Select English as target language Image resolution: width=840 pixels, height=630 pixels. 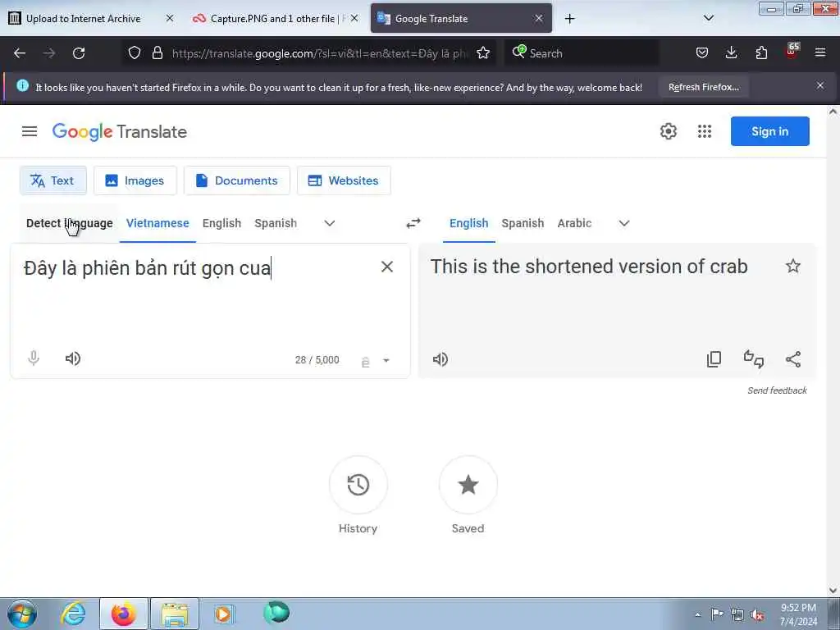468,223
